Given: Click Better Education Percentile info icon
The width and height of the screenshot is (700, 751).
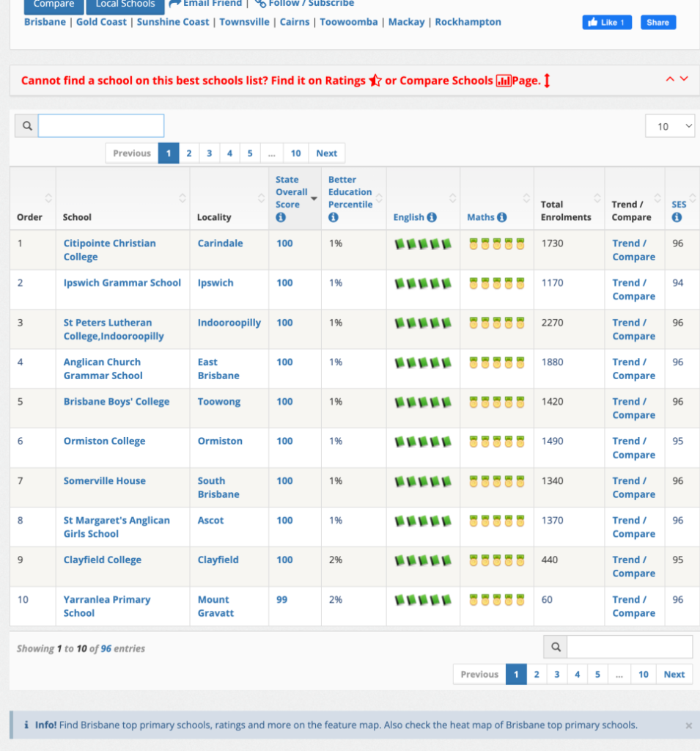Looking at the screenshot, I should tap(333, 218).
